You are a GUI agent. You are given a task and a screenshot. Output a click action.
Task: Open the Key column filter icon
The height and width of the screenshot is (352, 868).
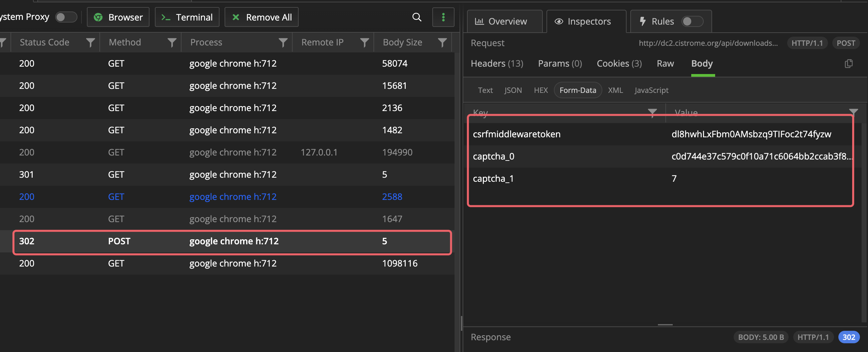pos(653,112)
